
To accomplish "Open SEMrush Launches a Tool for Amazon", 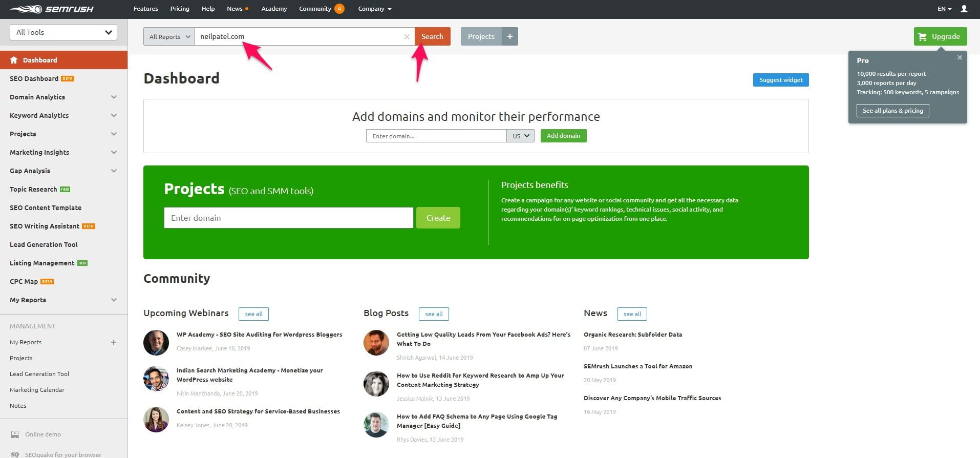I will click(x=638, y=366).
